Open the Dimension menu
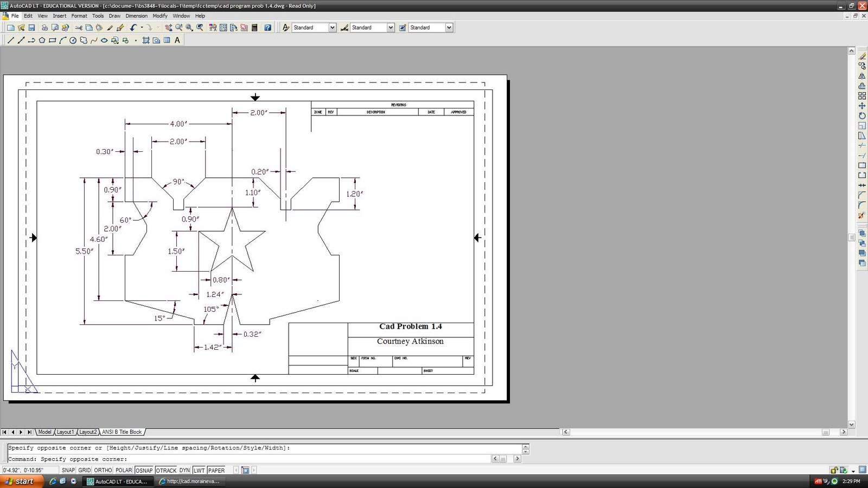The height and width of the screenshot is (488, 868). (136, 16)
